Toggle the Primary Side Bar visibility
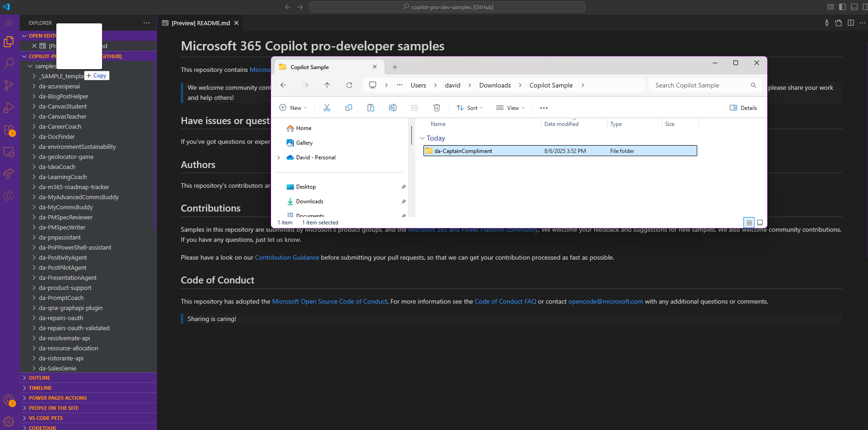Viewport: 868px width, 430px height. (842, 7)
